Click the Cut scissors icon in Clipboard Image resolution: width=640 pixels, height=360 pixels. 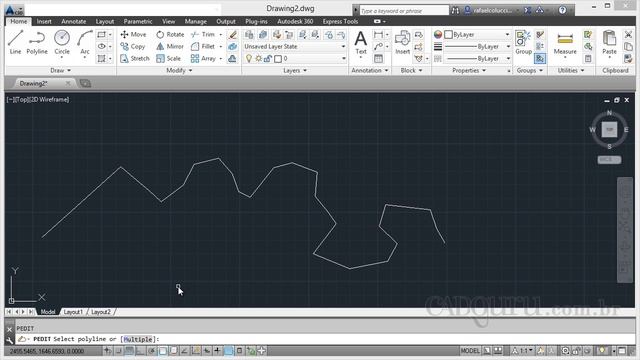coord(628,35)
